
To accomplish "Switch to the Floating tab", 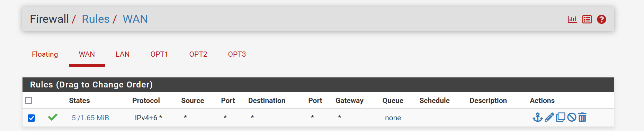I will [x=45, y=54].
